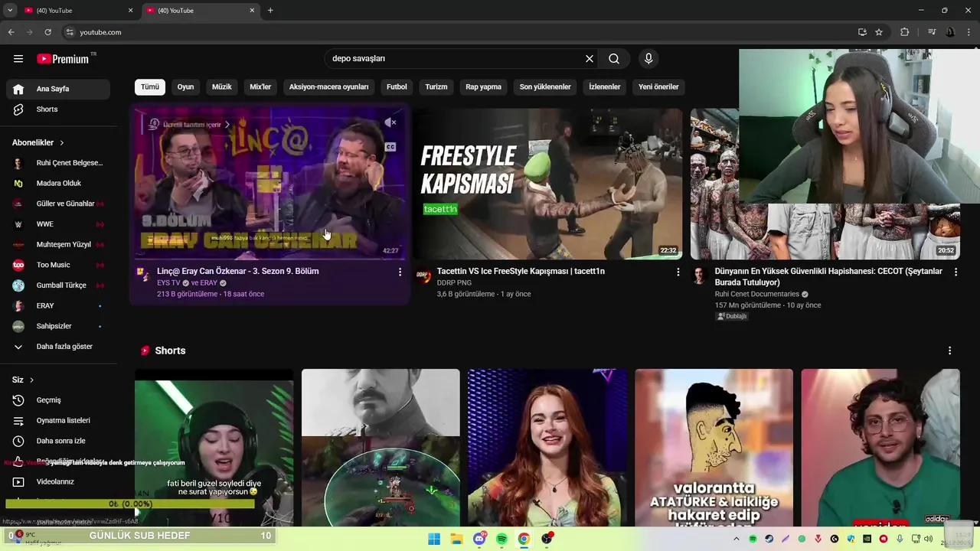Open Geçmiş history in sidebar
Viewport: 980px width, 551px height.
58,400
